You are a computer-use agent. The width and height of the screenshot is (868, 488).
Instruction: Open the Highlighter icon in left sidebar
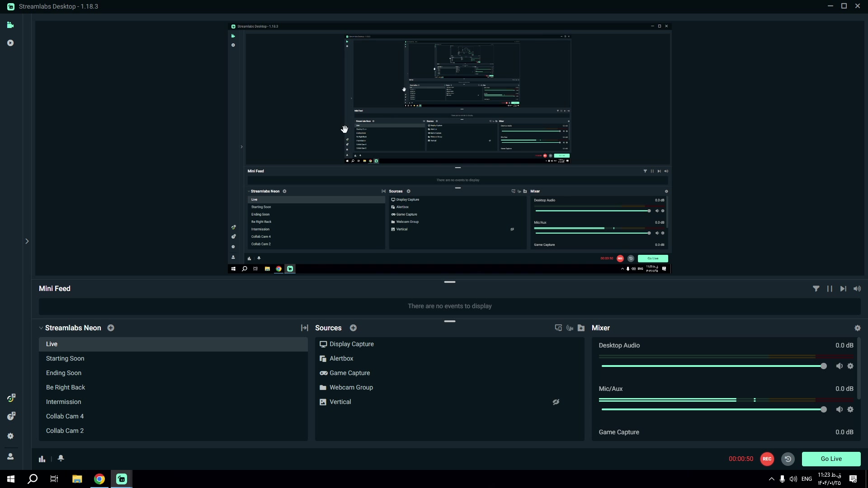pyautogui.click(x=10, y=43)
